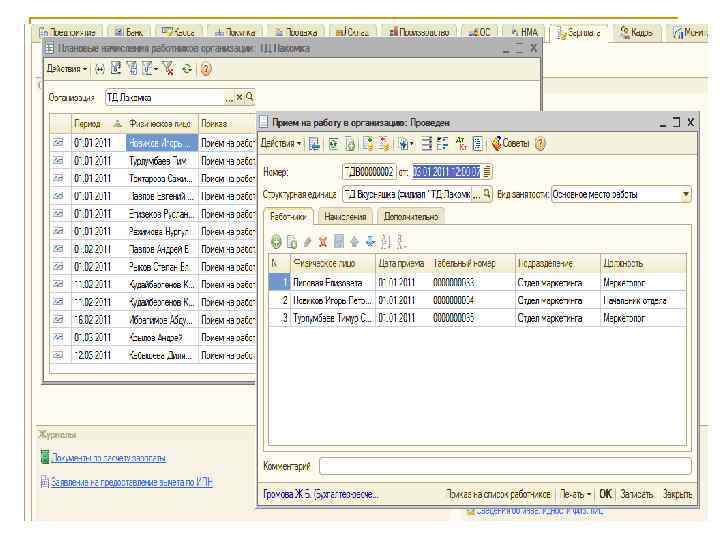Click the unpost document icon with red cross
The height and width of the screenshot is (540, 720).
(383, 144)
